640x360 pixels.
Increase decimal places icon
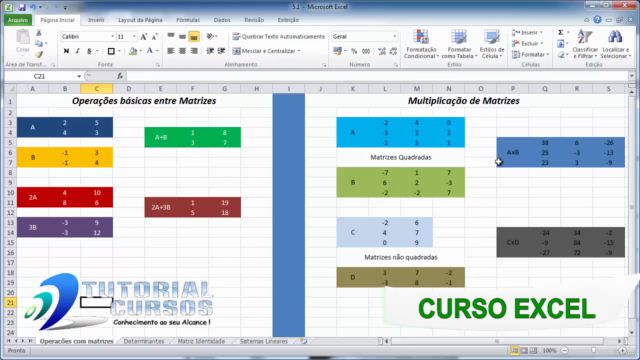(x=382, y=51)
